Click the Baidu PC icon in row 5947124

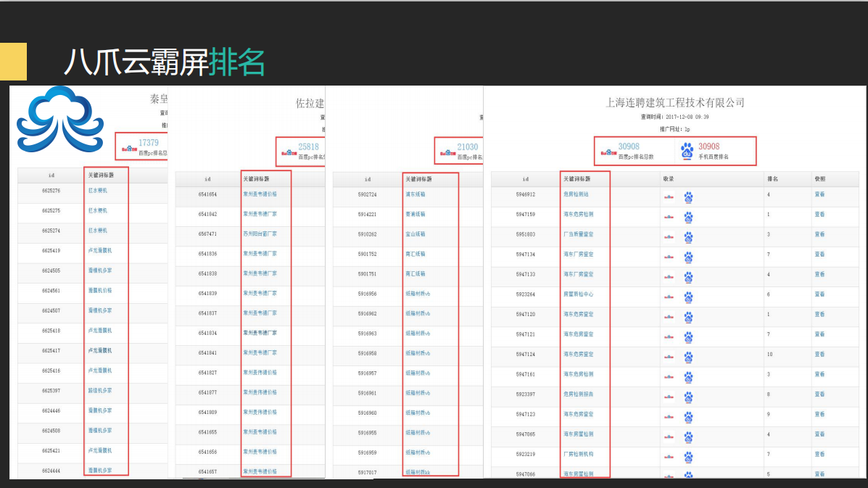669,357
